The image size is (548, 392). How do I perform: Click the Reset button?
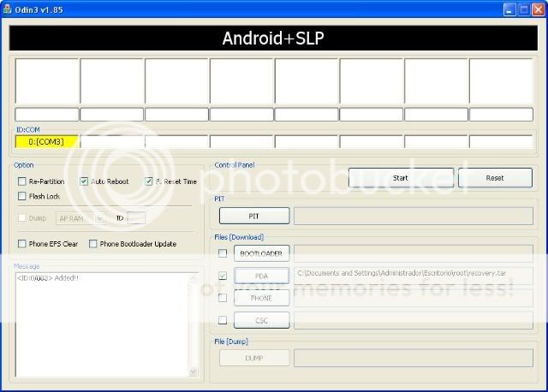pyautogui.click(x=495, y=178)
